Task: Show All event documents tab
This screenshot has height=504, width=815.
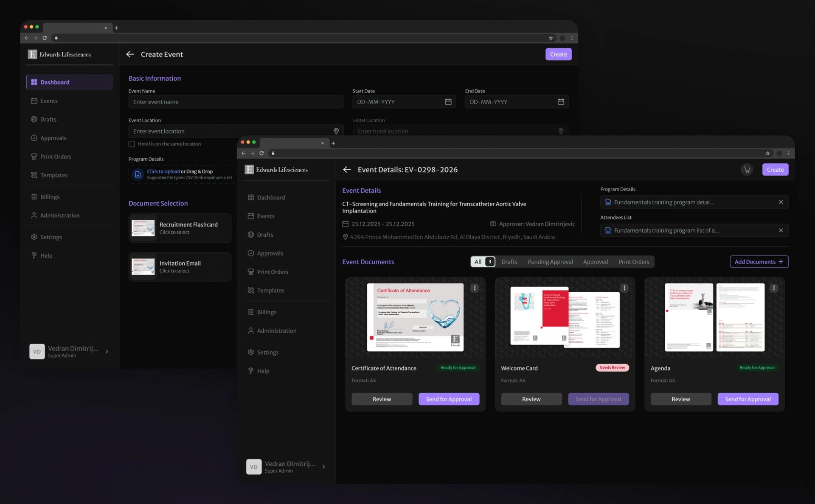Action: point(483,262)
